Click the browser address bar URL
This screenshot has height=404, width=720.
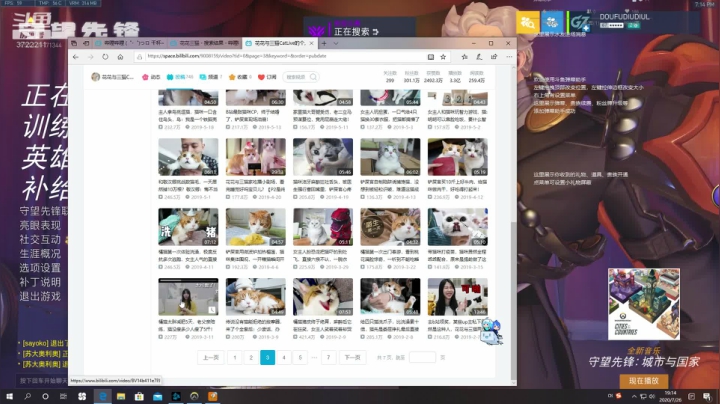pos(237,56)
